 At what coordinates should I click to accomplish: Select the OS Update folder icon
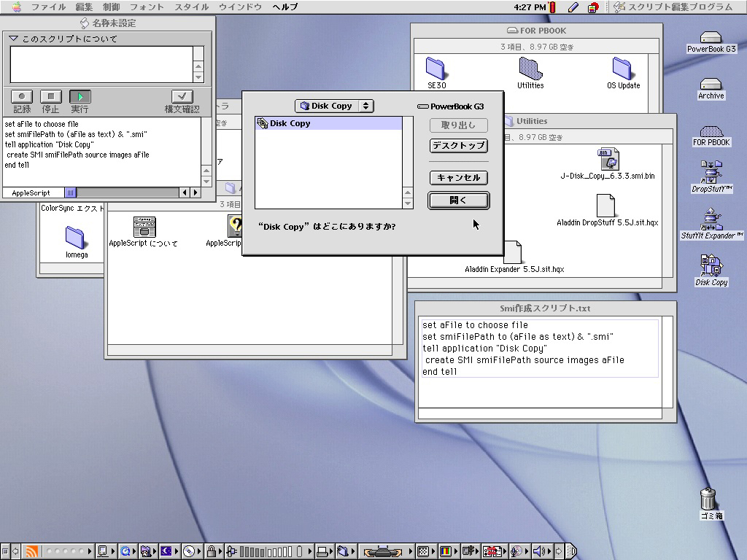click(622, 69)
